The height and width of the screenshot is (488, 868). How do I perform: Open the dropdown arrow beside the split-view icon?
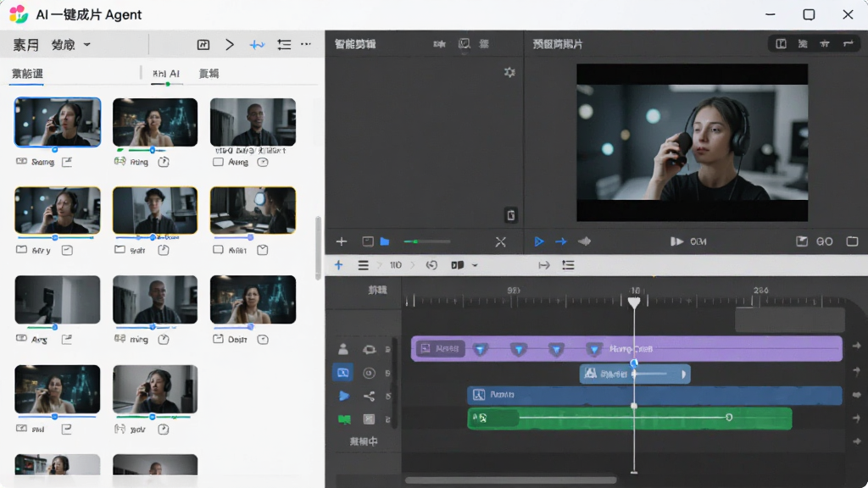coord(475,265)
